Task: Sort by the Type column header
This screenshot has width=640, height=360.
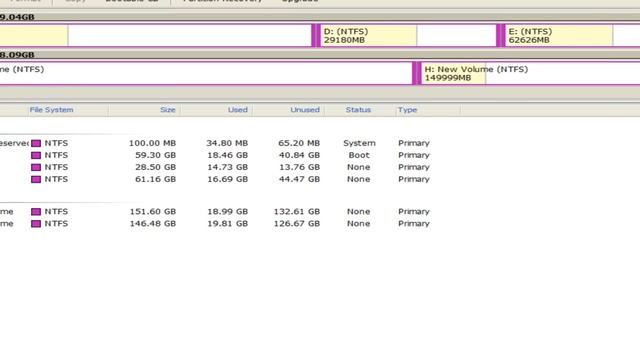Action: point(407,110)
